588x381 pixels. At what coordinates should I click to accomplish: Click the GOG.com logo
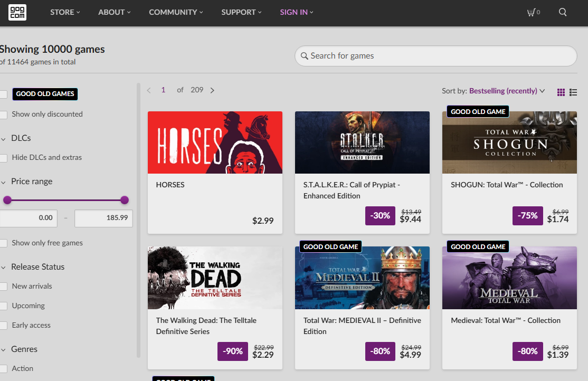point(17,12)
